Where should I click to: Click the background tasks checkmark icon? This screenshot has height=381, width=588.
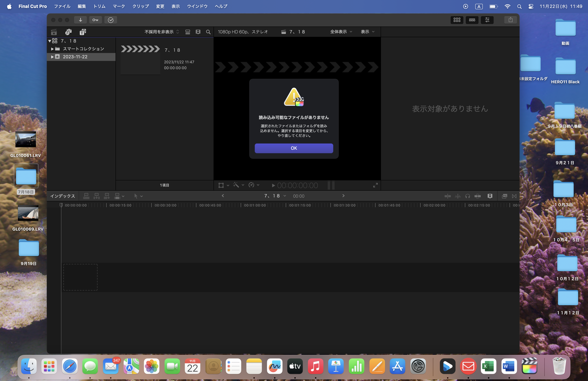point(110,20)
